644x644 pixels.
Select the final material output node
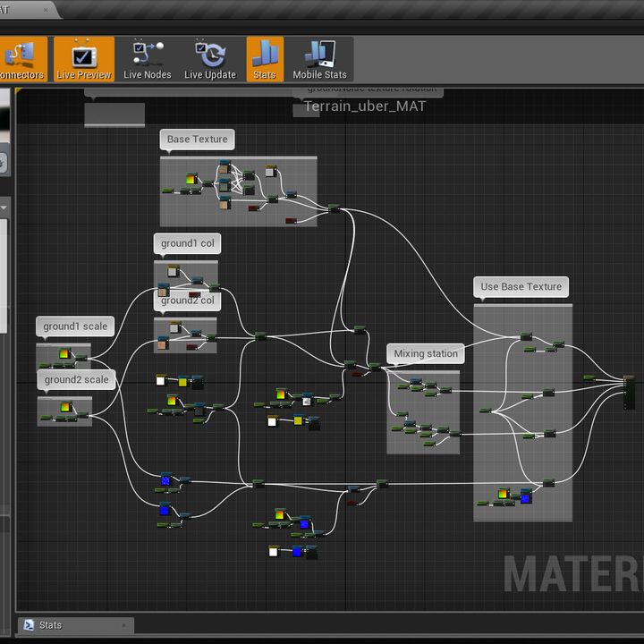point(629,393)
